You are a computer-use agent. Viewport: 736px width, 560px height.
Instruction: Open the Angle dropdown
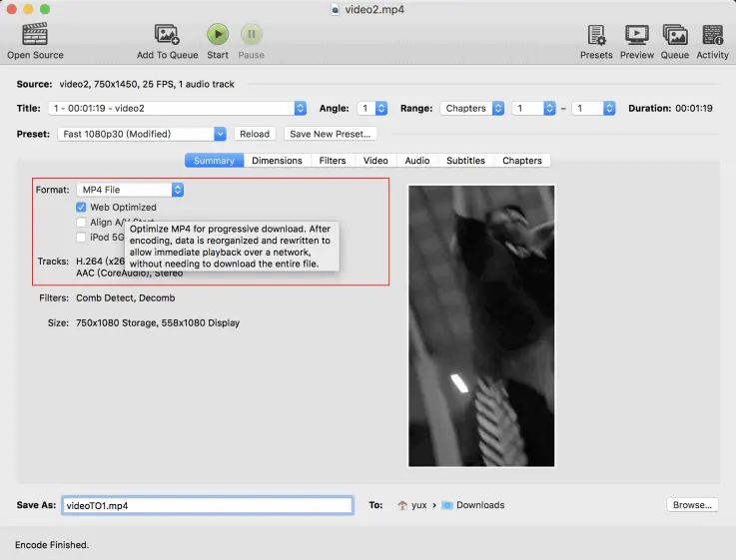[372, 109]
